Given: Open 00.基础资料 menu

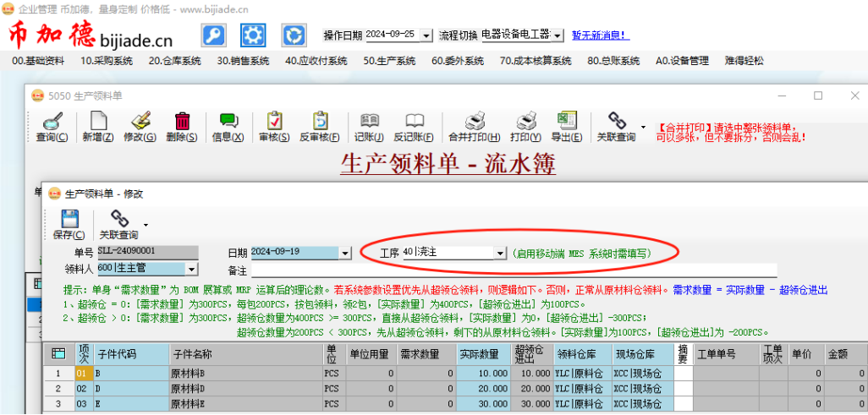Looking at the screenshot, I should (38, 61).
